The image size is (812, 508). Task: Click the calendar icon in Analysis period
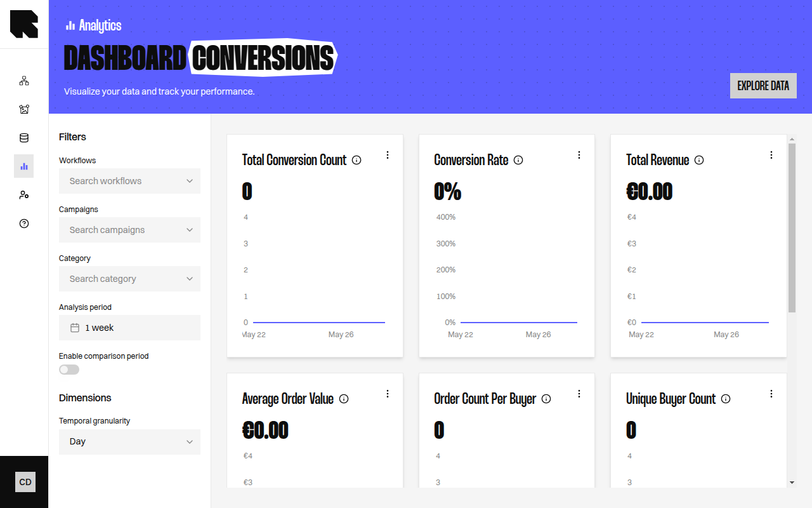click(75, 328)
